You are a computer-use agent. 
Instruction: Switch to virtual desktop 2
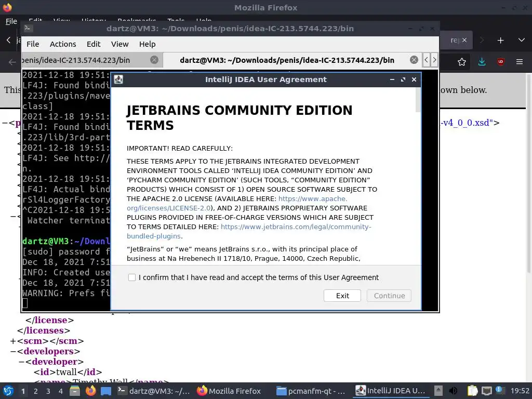pos(36,391)
